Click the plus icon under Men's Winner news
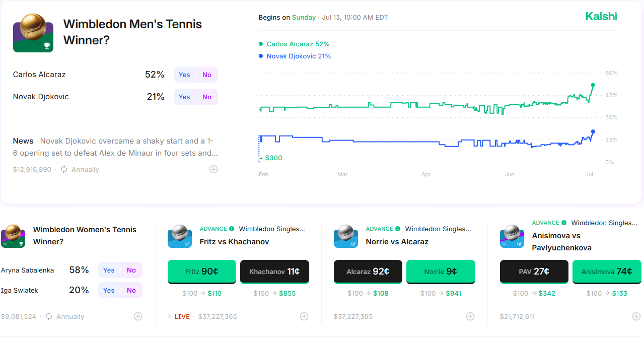The width and height of the screenshot is (644, 339). click(x=213, y=169)
